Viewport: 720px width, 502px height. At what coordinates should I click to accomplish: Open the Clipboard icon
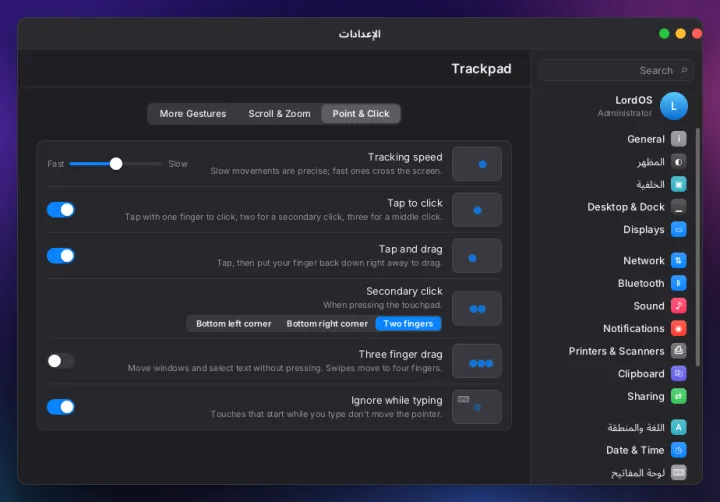678,373
